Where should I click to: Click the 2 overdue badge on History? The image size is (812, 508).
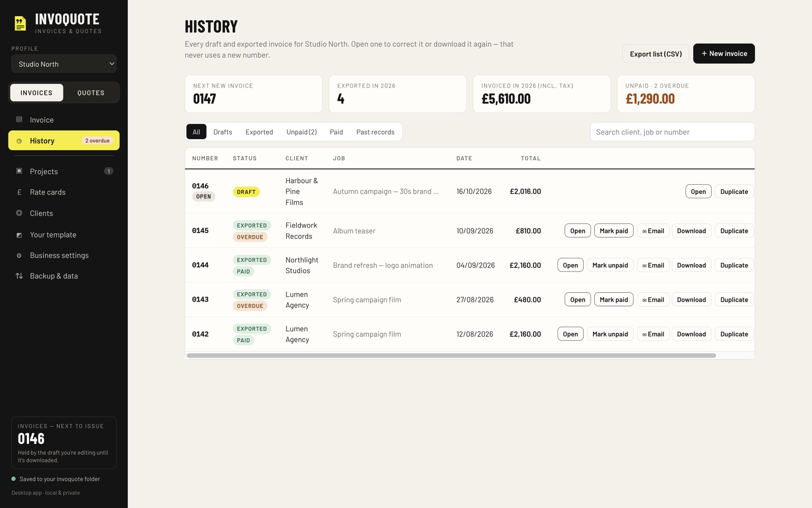pos(97,141)
